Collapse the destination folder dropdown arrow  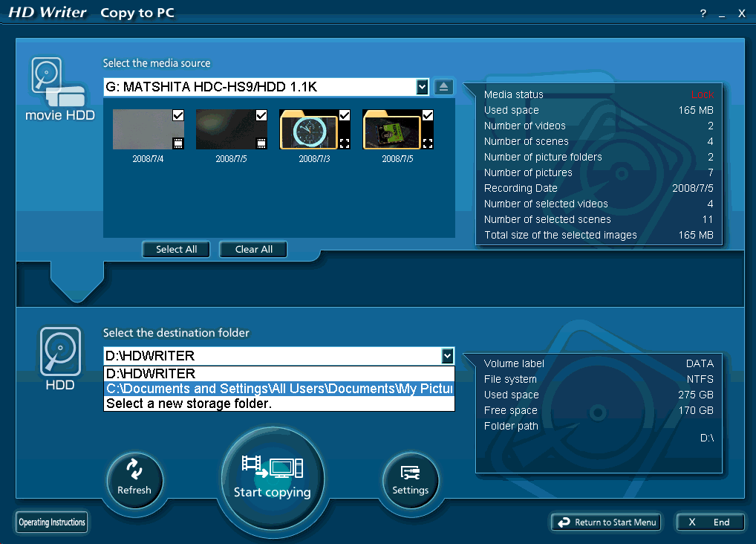(x=447, y=356)
